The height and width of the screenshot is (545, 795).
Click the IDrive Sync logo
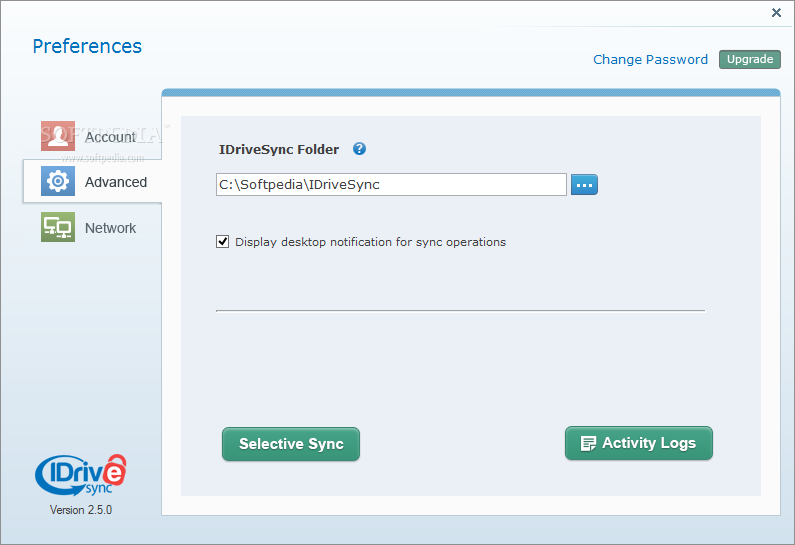pyautogui.click(x=81, y=476)
